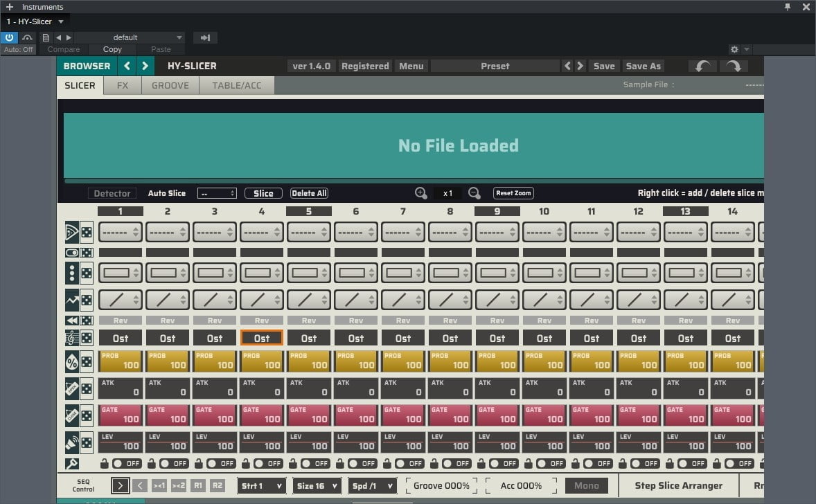Click the envelope curve row icon

coord(72,300)
